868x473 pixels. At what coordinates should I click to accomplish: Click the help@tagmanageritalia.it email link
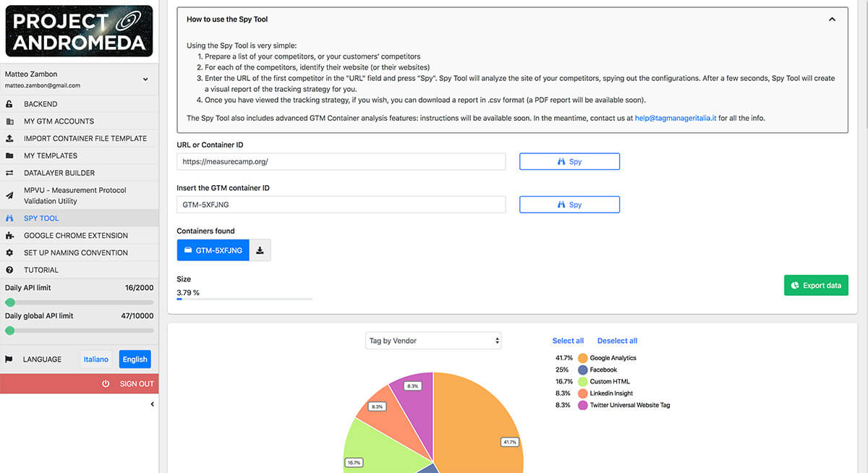(676, 118)
